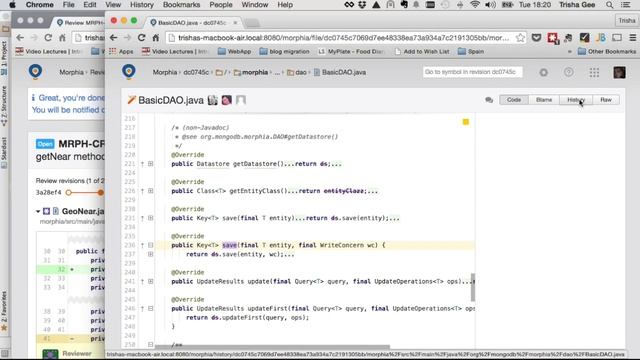Bookmark this page with the star icon
The height and width of the screenshot is (360, 640).
520,38
